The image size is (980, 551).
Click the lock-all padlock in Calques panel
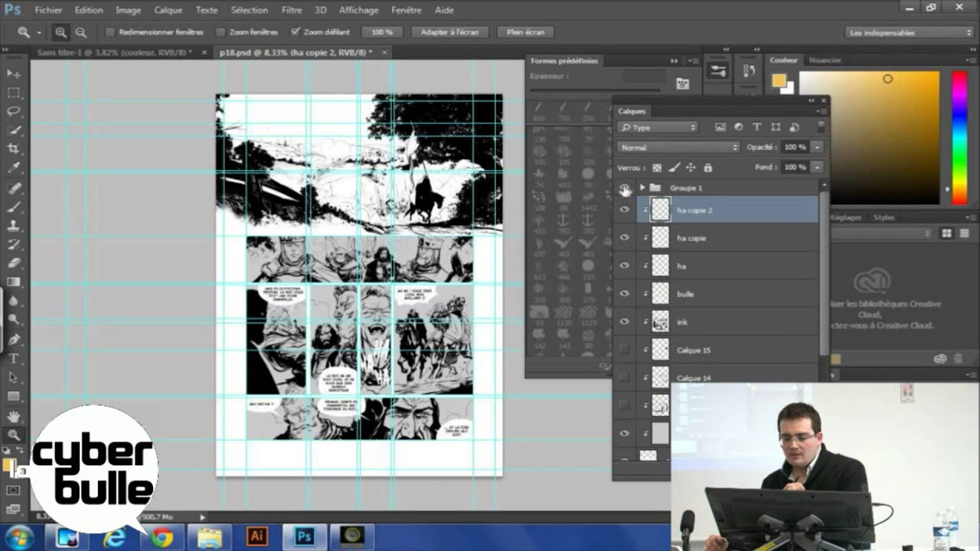(x=707, y=168)
